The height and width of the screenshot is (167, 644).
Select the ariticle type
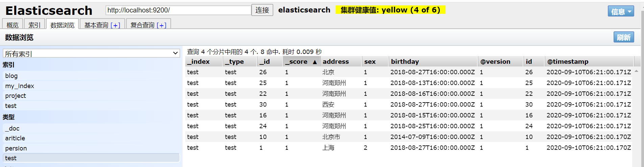(x=91, y=138)
